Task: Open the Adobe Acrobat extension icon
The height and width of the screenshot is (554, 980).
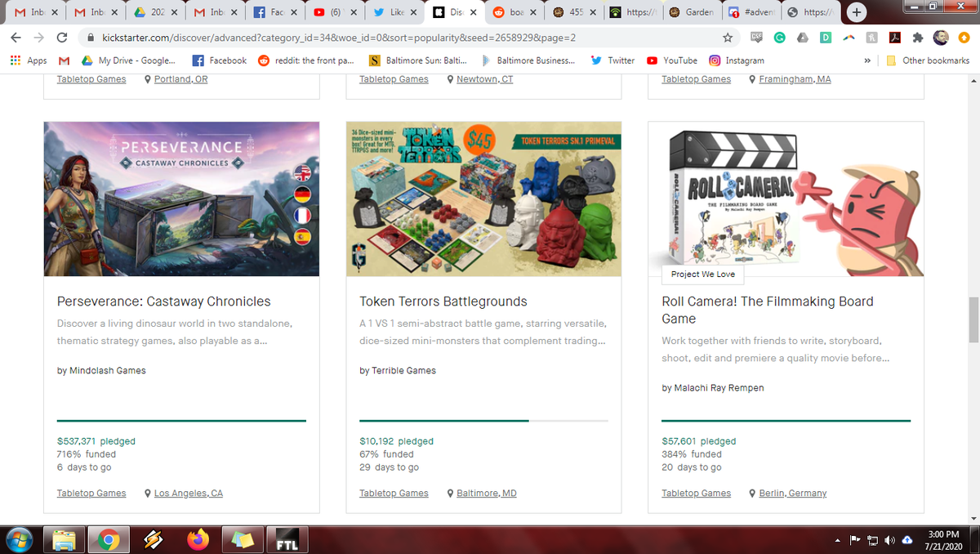Action: pos(894,38)
